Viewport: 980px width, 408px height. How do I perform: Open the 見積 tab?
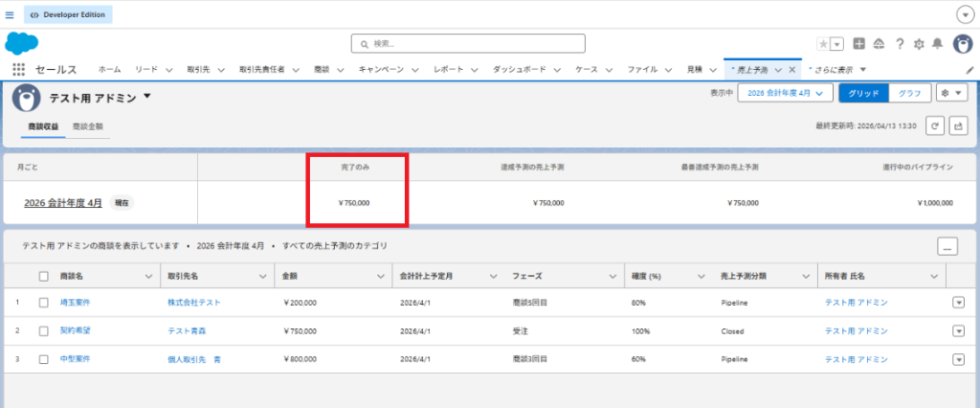tap(695, 70)
